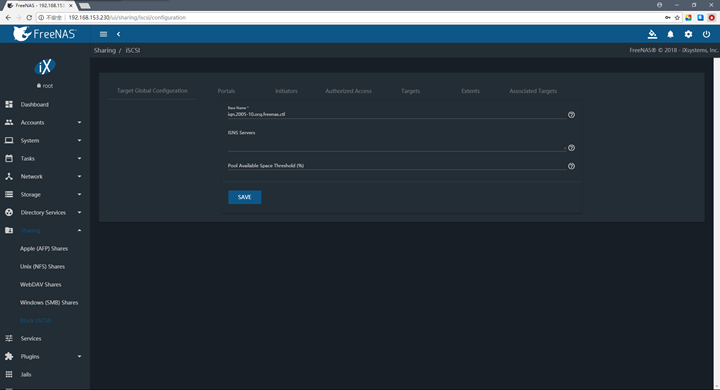Switch to the Targets tab
The image size is (720, 390).
(411, 91)
